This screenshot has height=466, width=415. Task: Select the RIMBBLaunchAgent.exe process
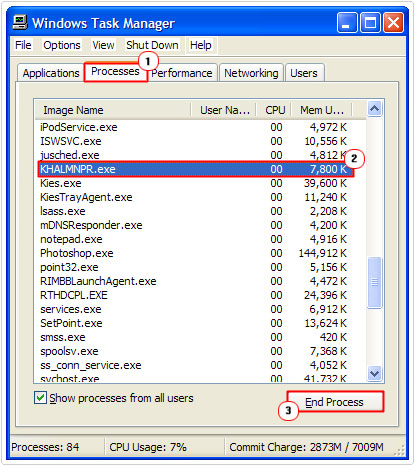(193, 281)
